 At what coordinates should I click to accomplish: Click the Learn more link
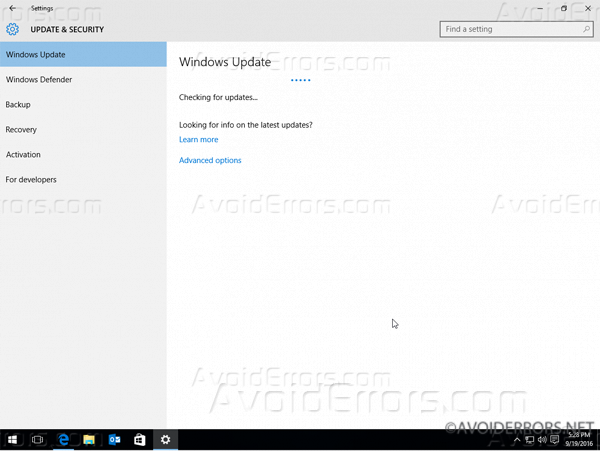point(198,140)
